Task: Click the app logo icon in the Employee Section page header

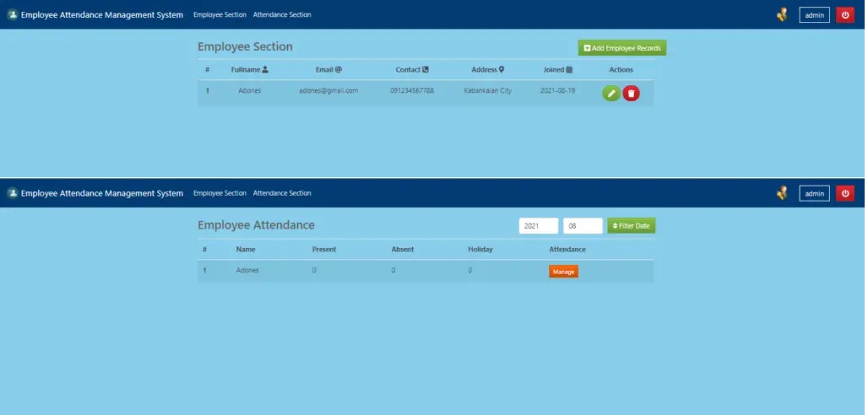Action: tap(13, 14)
